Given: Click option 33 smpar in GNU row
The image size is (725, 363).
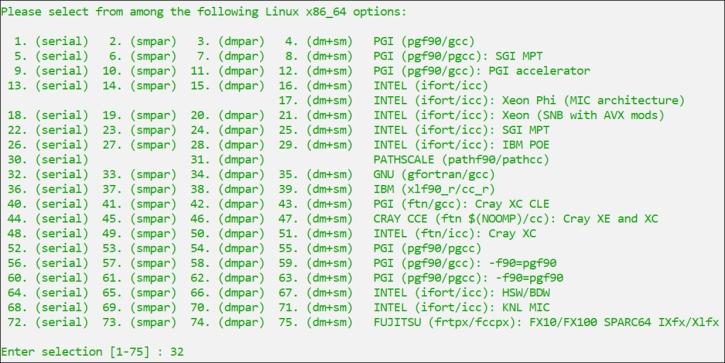Looking at the screenshot, I should pos(140,174).
